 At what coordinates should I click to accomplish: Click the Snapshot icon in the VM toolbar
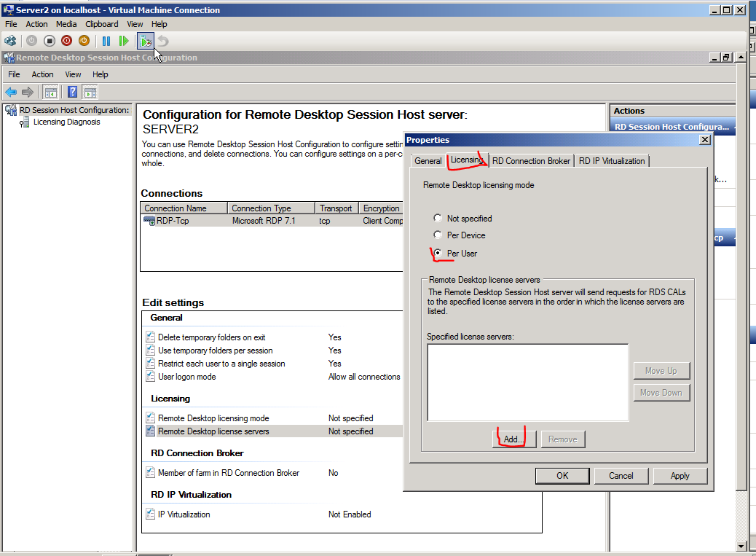tap(145, 41)
